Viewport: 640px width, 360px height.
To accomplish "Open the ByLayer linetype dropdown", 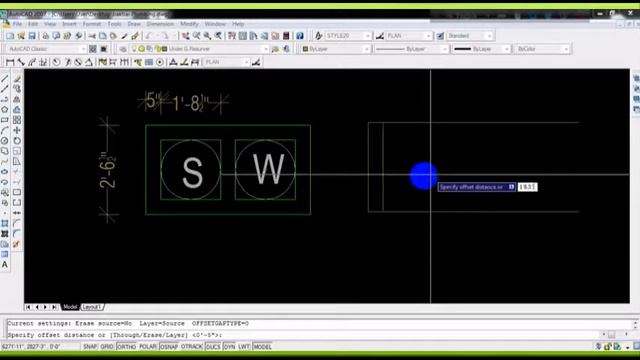I will tap(411, 49).
